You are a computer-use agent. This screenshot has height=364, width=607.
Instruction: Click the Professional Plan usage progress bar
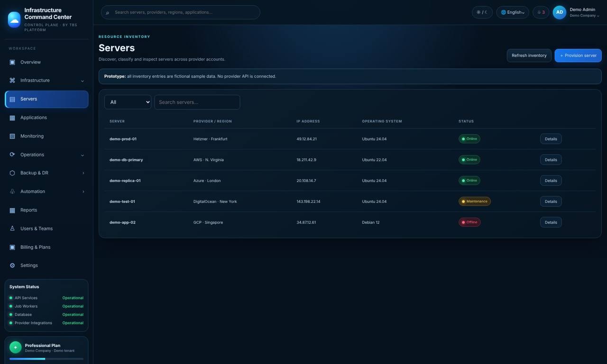46,359
